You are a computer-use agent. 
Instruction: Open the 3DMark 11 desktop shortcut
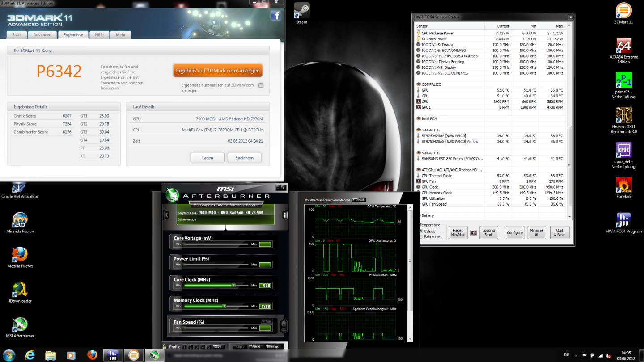[x=623, y=13]
